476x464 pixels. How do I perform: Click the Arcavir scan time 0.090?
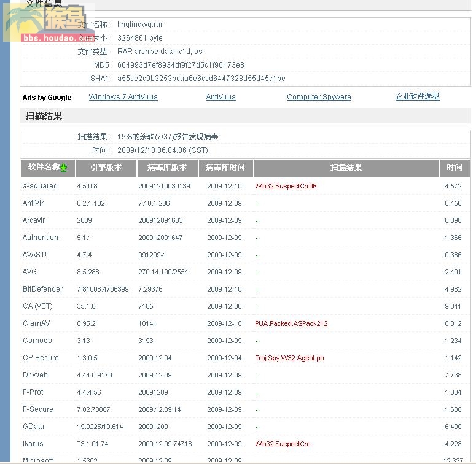coord(453,220)
